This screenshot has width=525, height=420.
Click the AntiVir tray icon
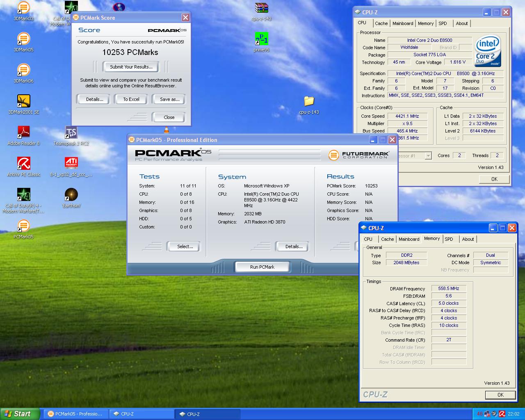502,414
